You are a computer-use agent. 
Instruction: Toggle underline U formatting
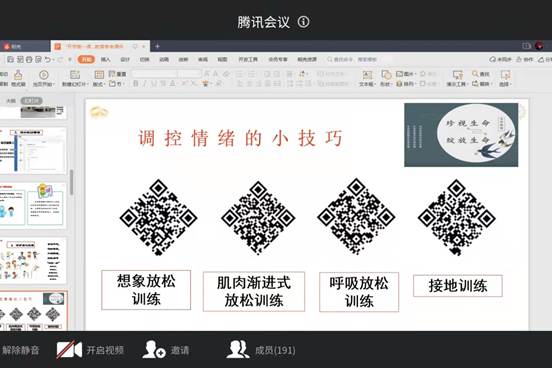pyautogui.click(x=154, y=84)
